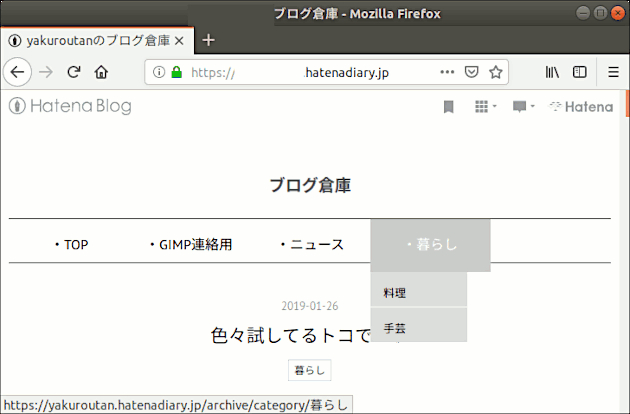Image resolution: width=630 pixels, height=414 pixels.
Task: Select the yakuroutanのブログ倉庫 tab
Action: tap(97, 41)
